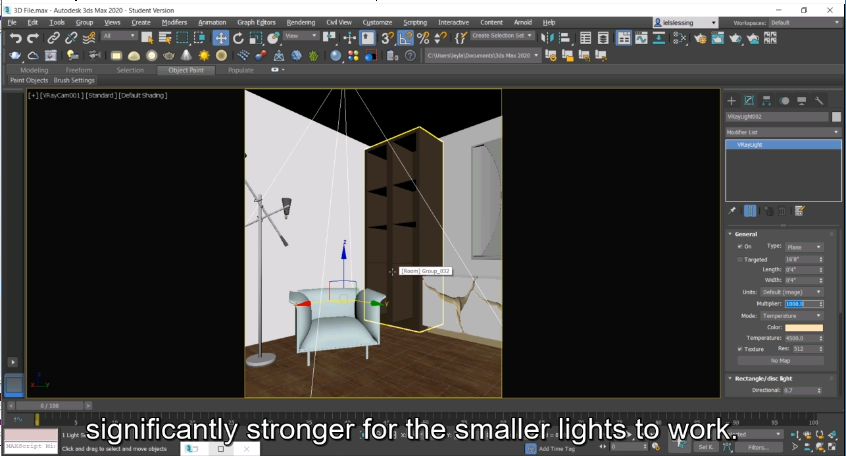The width and height of the screenshot is (846, 456).
Task: Open the light Color swatch
Action: (804, 327)
